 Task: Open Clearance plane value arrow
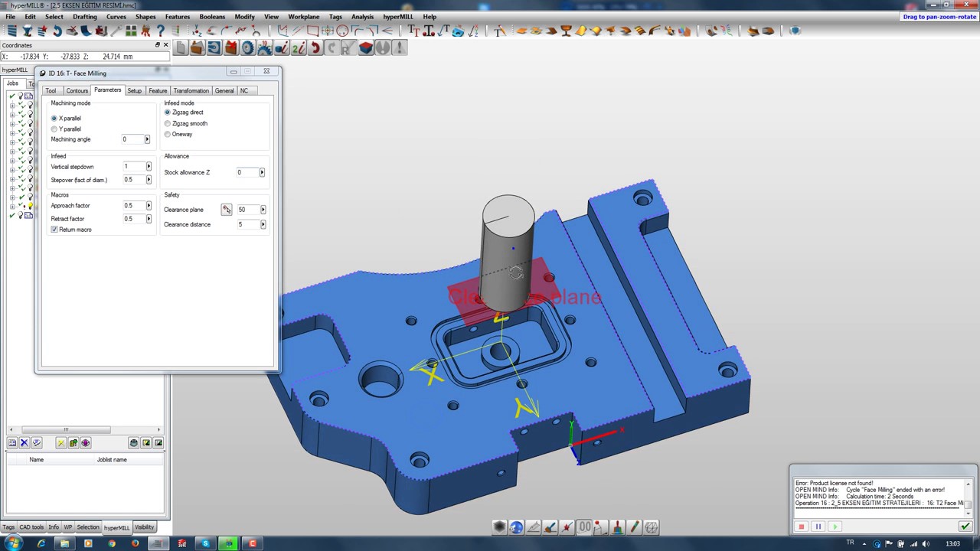(x=263, y=210)
